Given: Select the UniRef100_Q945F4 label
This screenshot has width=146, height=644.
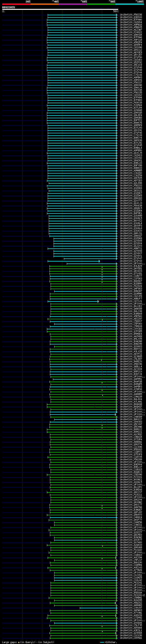Looking at the screenshot, I should [131, 45].
